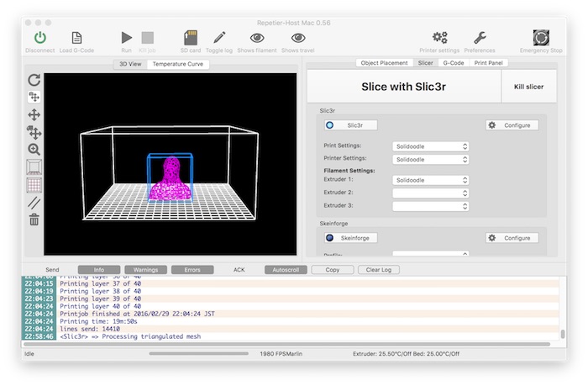588x386 pixels.
Task: Toggle log with pencil icon
Action: coord(219,38)
